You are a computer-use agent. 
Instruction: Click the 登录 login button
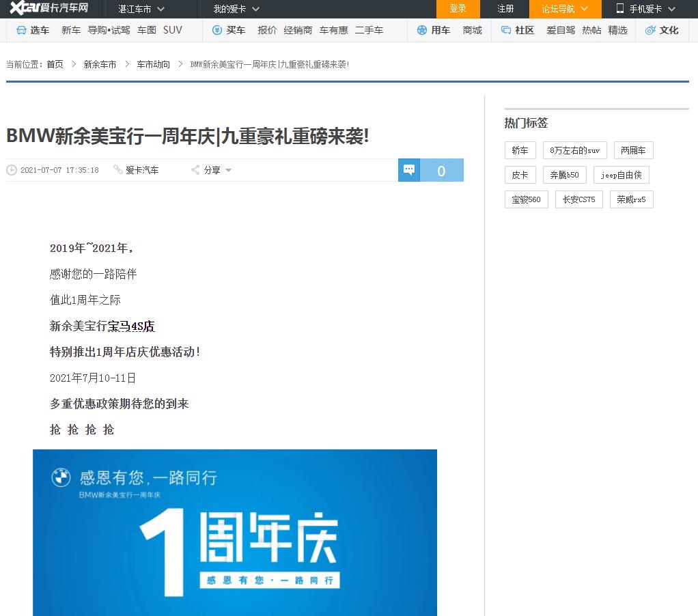pyautogui.click(x=458, y=9)
